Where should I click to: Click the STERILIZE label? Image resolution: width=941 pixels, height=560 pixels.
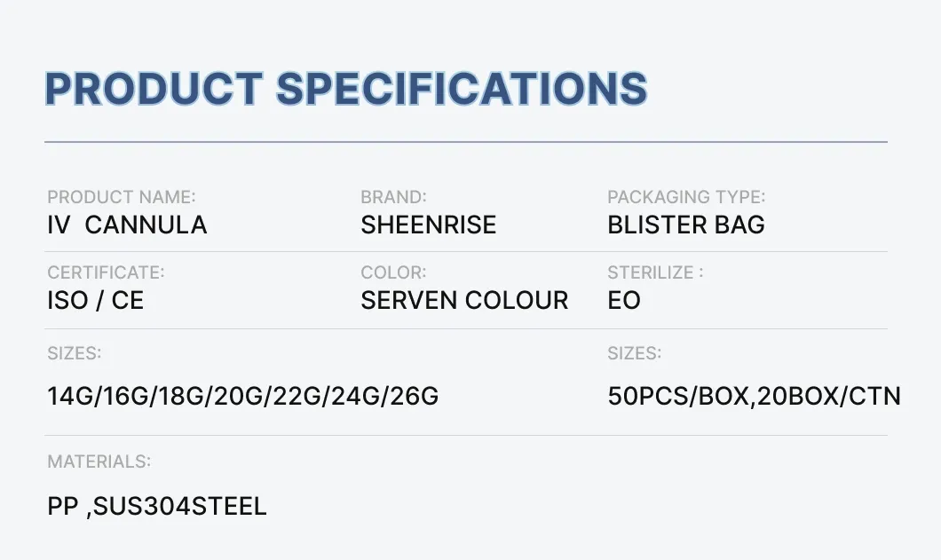(654, 272)
